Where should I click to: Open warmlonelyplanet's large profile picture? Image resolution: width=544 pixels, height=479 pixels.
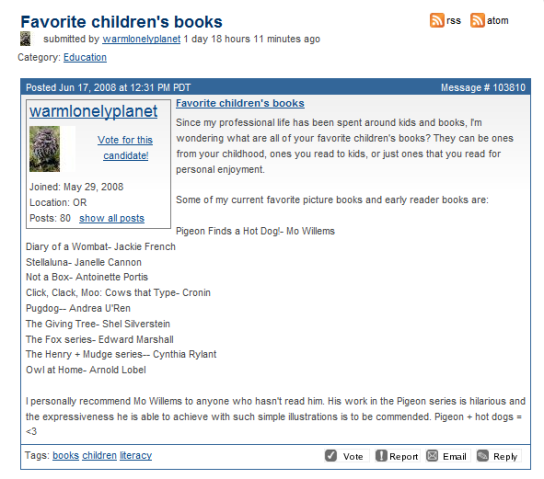tap(44, 149)
